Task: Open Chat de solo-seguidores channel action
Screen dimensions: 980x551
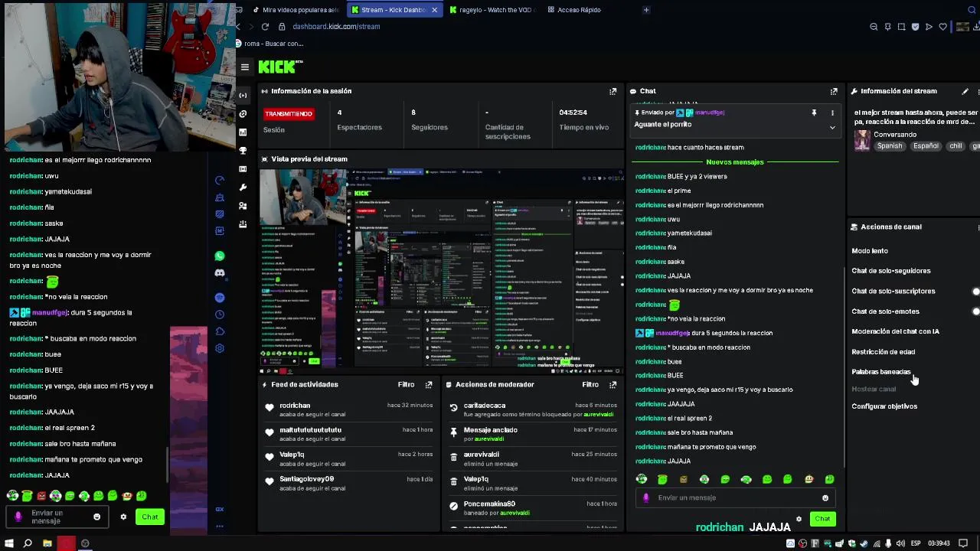Action: click(x=891, y=271)
